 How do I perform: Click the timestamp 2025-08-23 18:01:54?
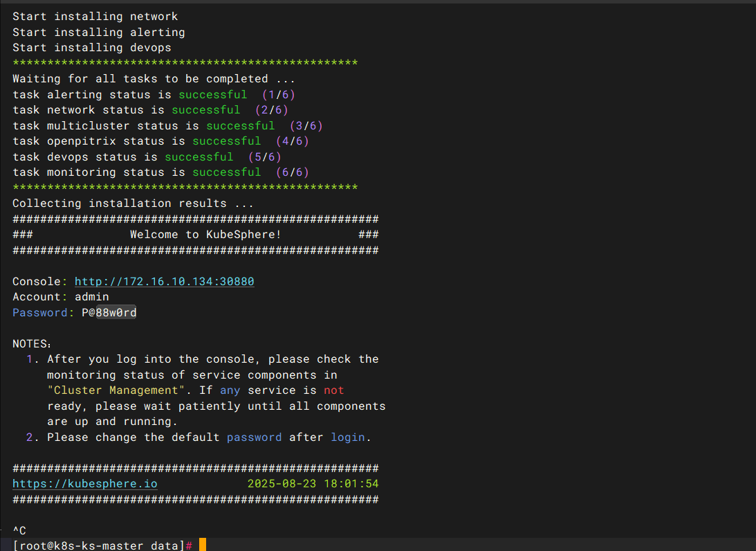[313, 483]
